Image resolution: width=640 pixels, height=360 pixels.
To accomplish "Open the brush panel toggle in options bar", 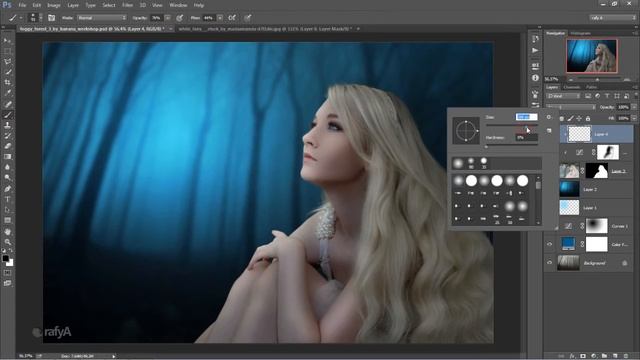I will tap(51, 18).
